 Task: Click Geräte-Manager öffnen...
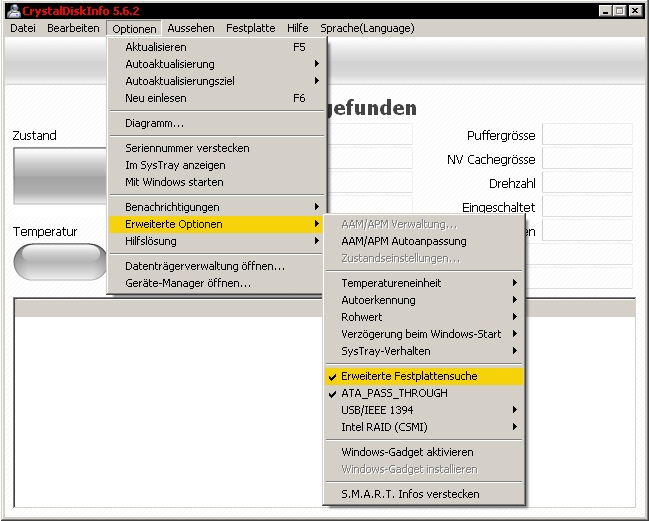coord(216,283)
